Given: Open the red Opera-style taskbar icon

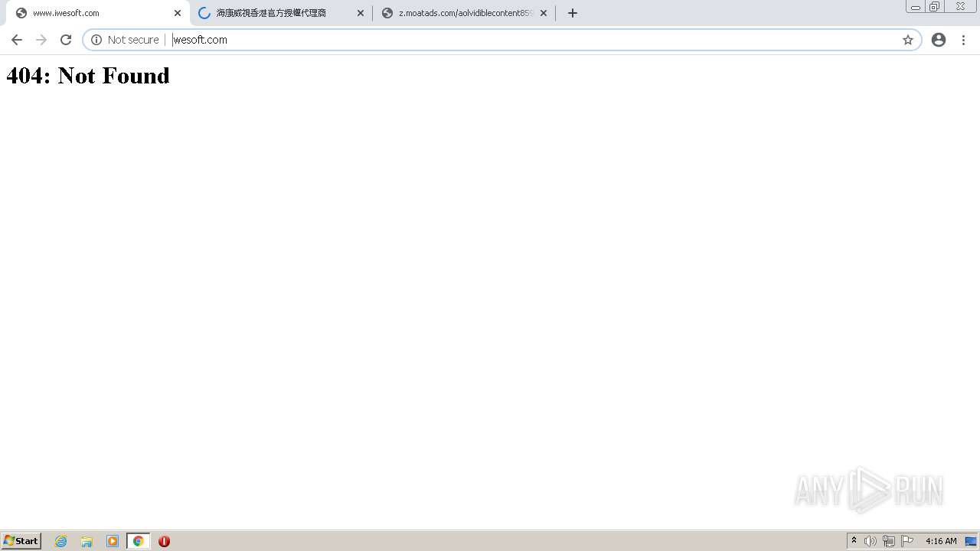Looking at the screenshot, I should (x=164, y=541).
